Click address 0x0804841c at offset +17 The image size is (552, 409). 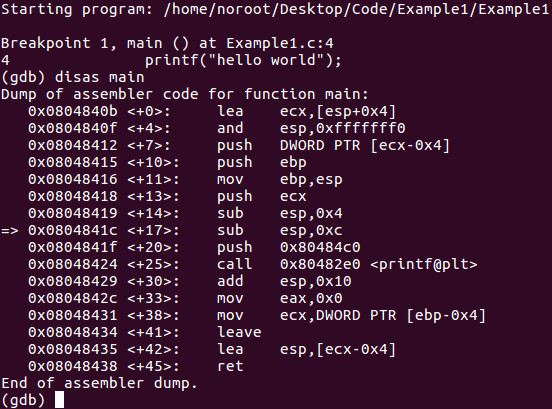[73, 230]
